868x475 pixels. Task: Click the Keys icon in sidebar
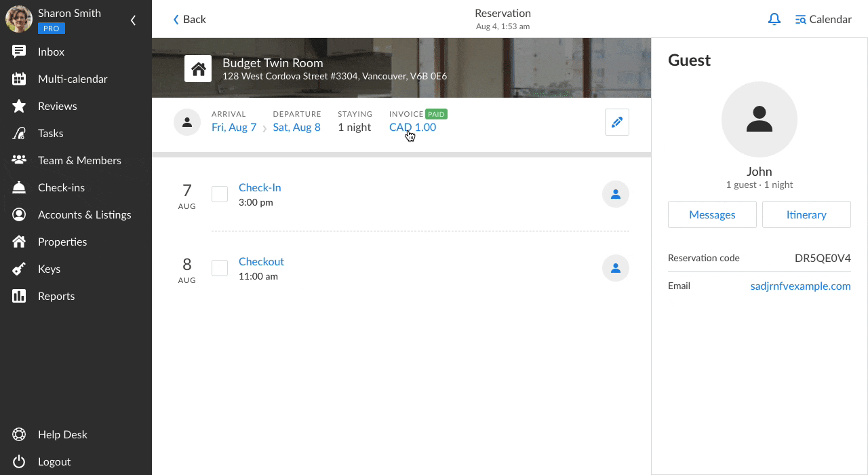pyautogui.click(x=19, y=269)
